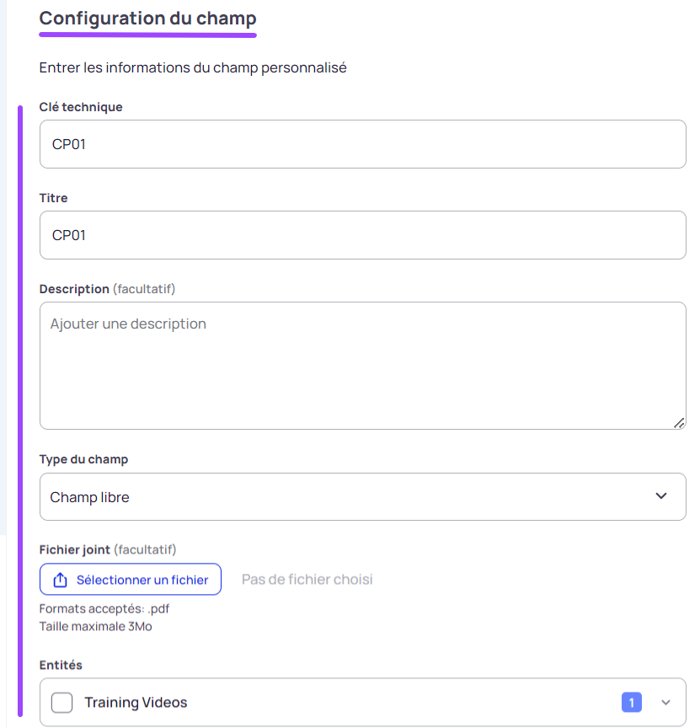
Task: Click the Fichier joint (facultatif) label
Action: coord(108,549)
